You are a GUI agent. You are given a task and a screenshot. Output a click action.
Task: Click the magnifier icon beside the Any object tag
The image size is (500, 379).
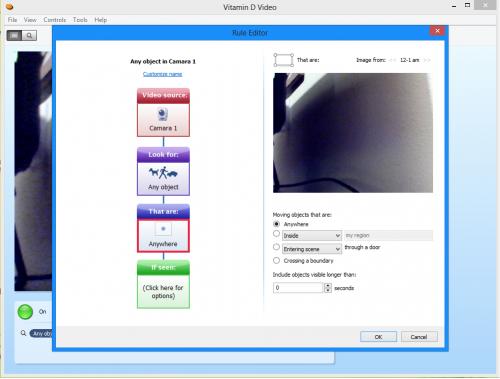[23, 333]
